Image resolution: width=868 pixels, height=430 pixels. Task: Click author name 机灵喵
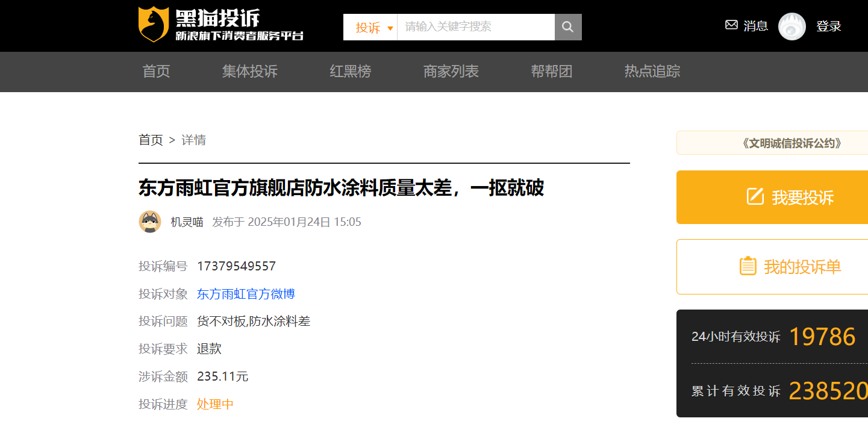(x=187, y=222)
